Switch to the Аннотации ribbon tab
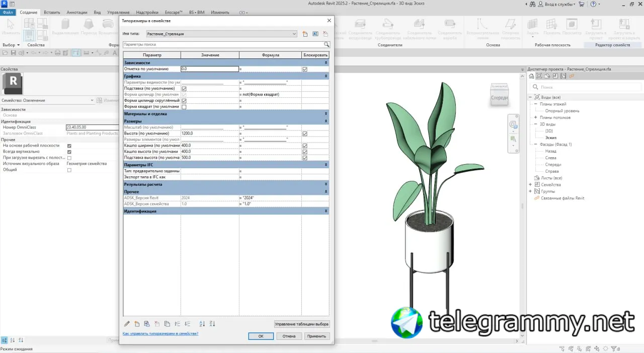Screen dimensions: 644x353 tap(77, 12)
